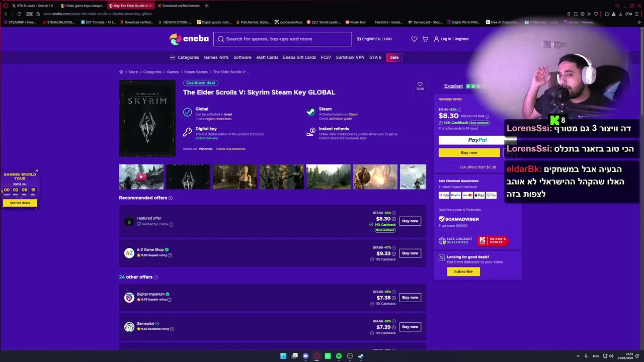Click info icon next to Price is not final
Screen dimensions: 644x362
[x=487, y=116]
